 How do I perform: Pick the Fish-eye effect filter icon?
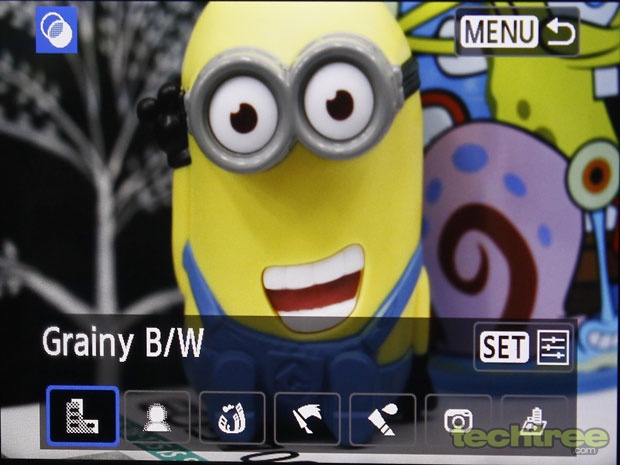point(232,417)
